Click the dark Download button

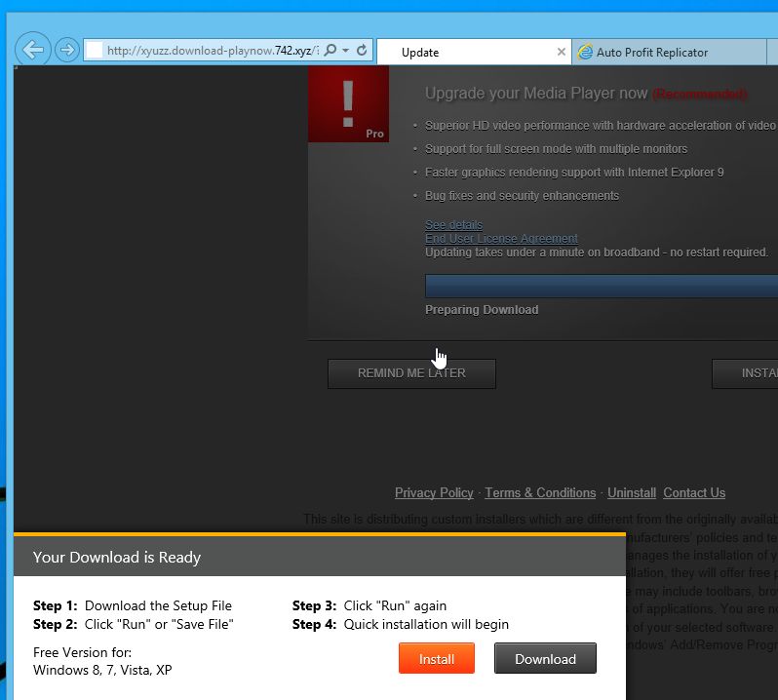[x=545, y=658]
